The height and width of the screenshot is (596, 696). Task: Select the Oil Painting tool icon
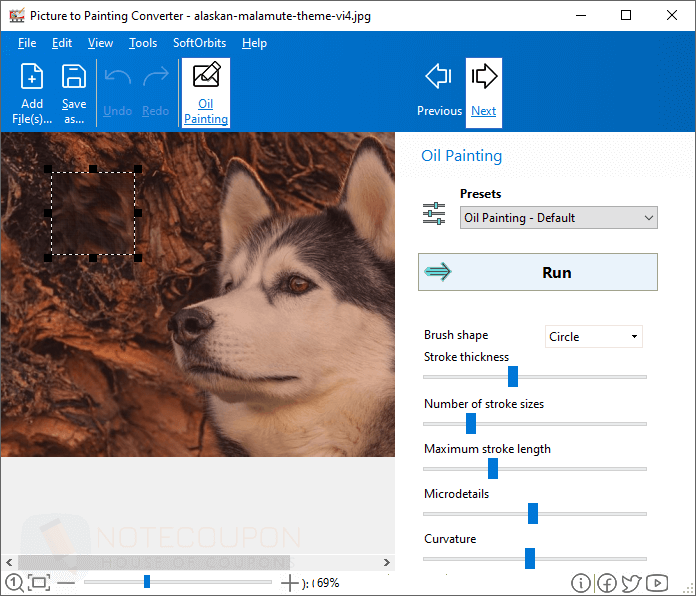206,75
